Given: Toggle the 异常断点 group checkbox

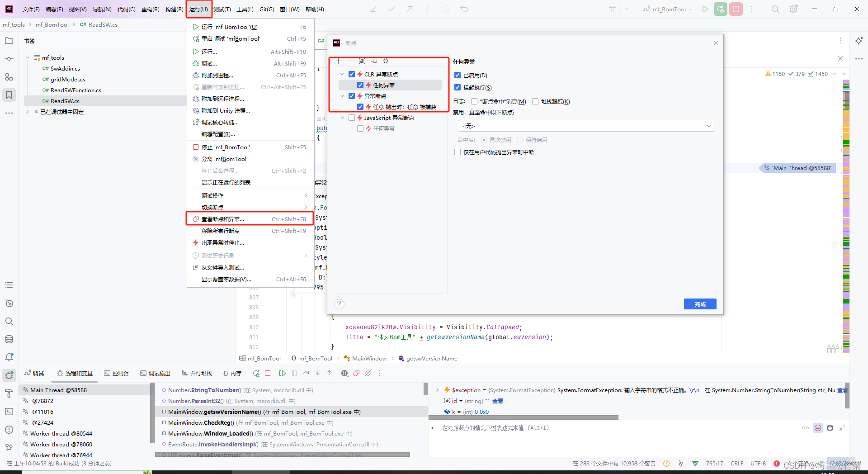Looking at the screenshot, I should pyautogui.click(x=352, y=96).
